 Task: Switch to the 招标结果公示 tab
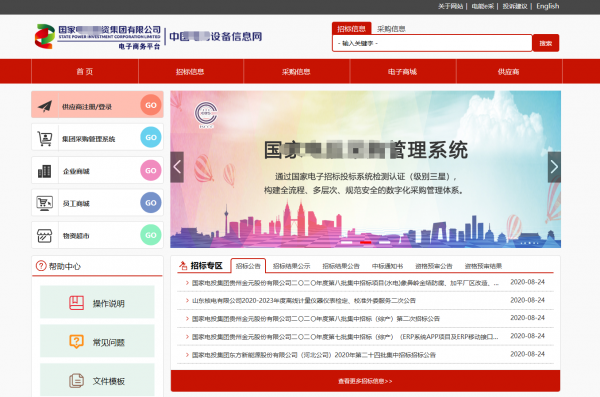pyautogui.click(x=291, y=266)
